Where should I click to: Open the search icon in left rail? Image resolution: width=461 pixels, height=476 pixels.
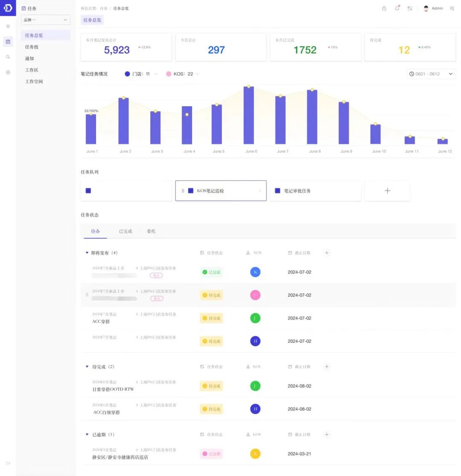(8, 57)
